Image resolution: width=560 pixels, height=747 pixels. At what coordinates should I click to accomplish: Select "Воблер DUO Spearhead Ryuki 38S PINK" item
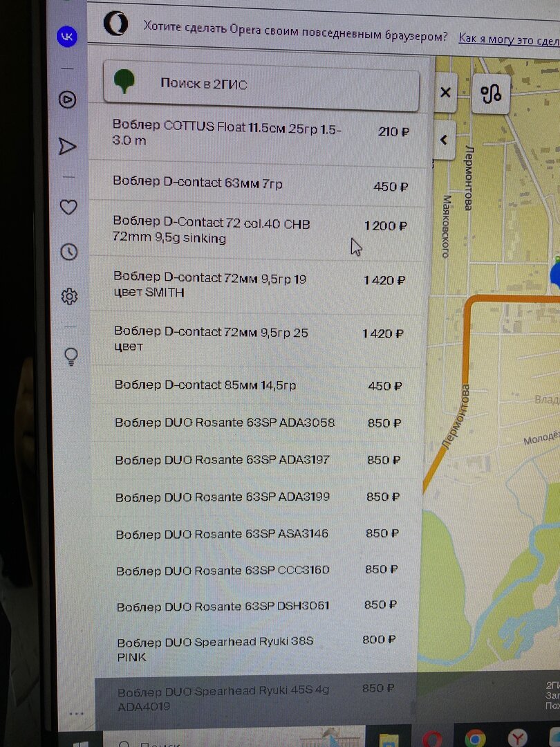tap(256, 648)
